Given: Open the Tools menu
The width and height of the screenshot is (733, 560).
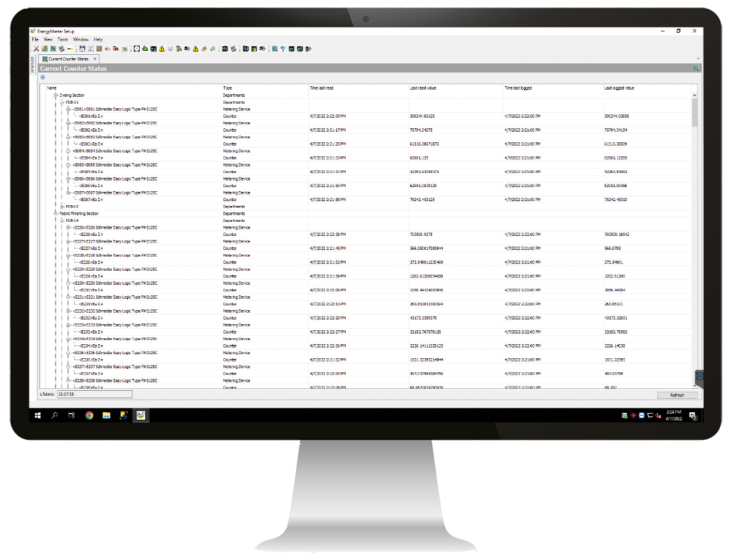Looking at the screenshot, I should click(x=63, y=40).
